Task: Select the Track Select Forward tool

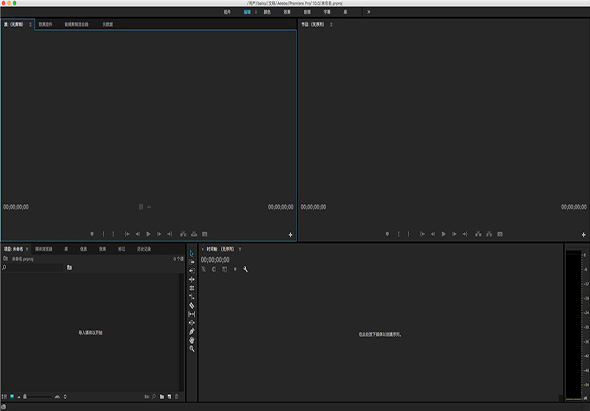Action: click(x=192, y=262)
